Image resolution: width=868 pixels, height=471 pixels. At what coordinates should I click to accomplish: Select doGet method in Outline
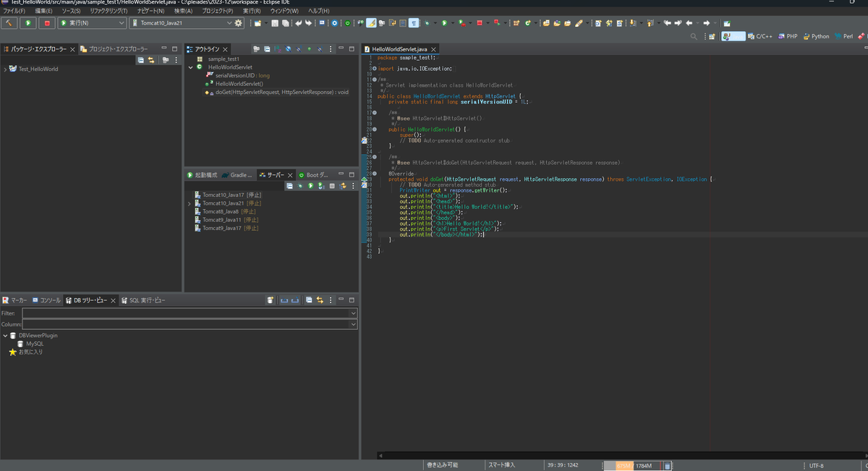pos(276,92)
